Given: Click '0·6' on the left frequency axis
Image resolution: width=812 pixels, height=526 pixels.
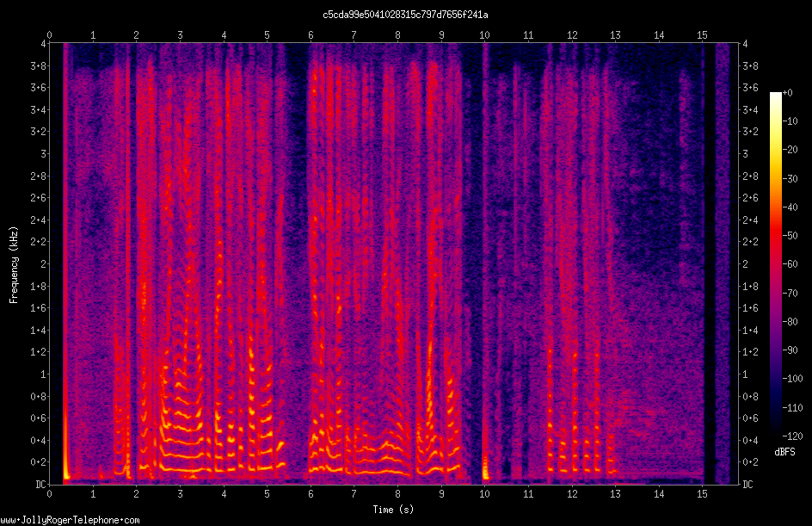Looking at the screenshot, I should (x=39, y=418).
